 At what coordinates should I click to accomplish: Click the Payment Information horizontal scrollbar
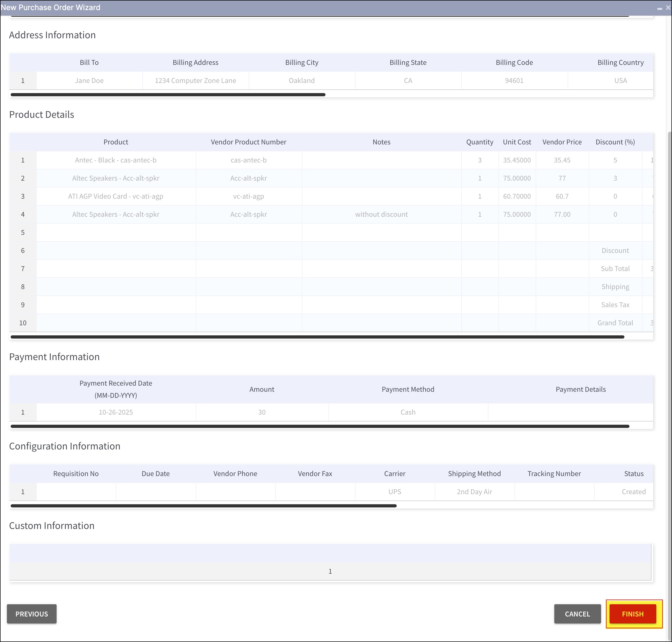320,426
